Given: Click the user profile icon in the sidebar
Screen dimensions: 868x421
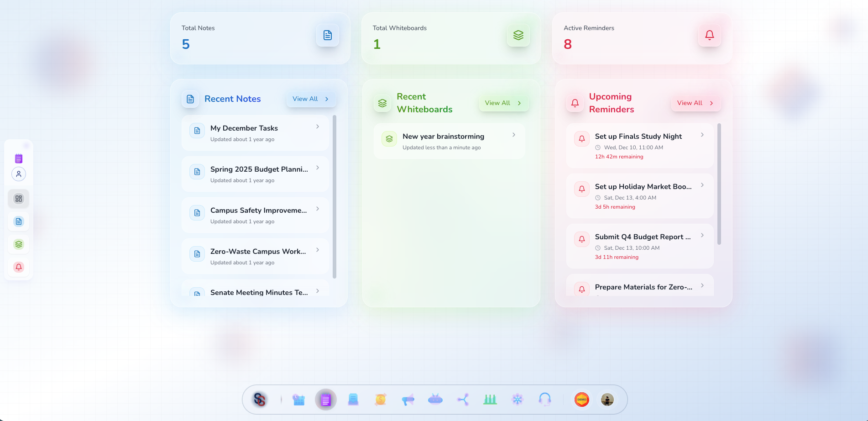Looking at the screenshot, I should [18, 174].
